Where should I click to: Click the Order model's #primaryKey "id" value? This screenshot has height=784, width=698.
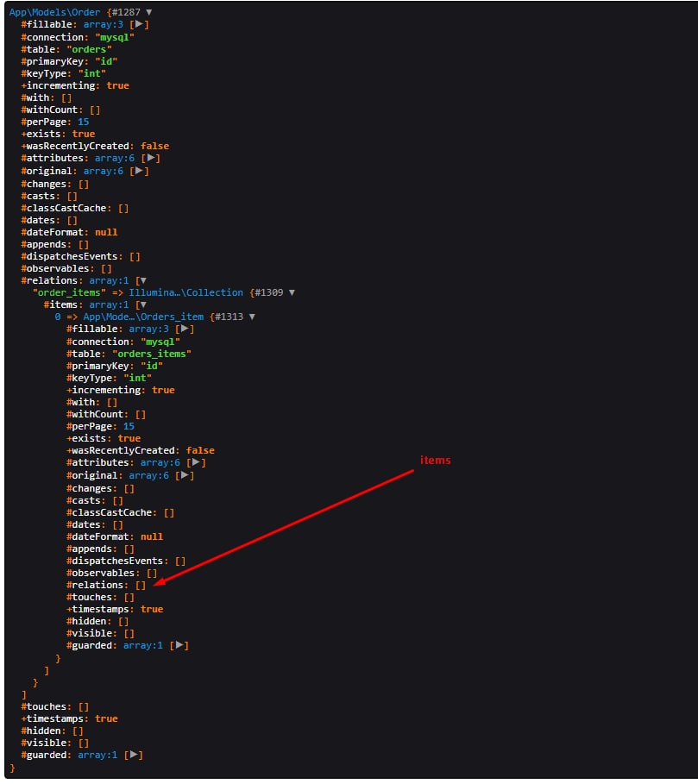click(x=106, y=61)
